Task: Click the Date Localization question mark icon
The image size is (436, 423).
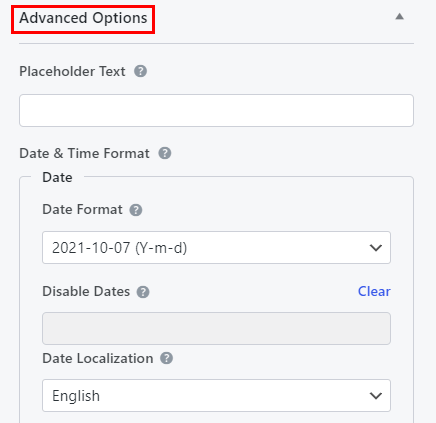Action: pos(166,358)
